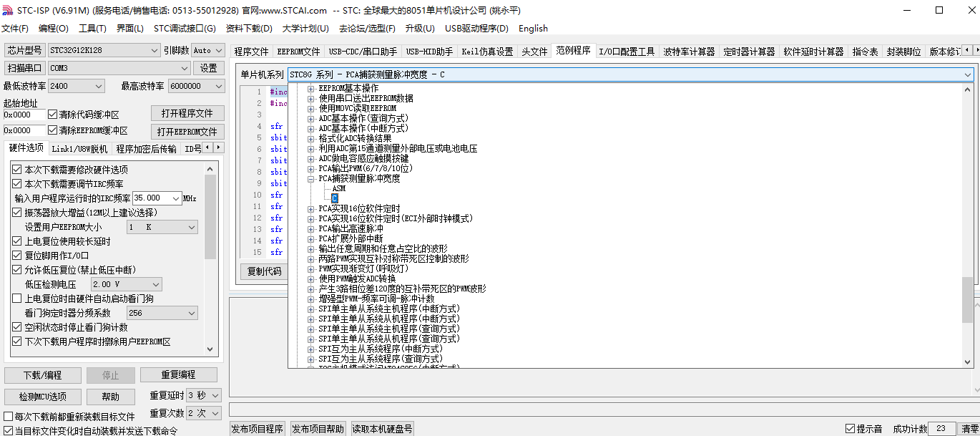This screenshot has width=980, height=436.
Task: Expand the EEPROM基本操作 tree node
Action: pos(311,88)
